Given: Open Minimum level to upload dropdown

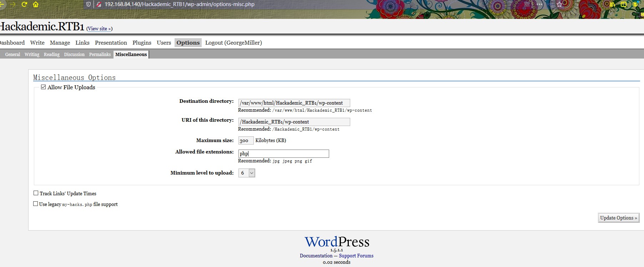Looking at the screenshot, I should 247,173.
